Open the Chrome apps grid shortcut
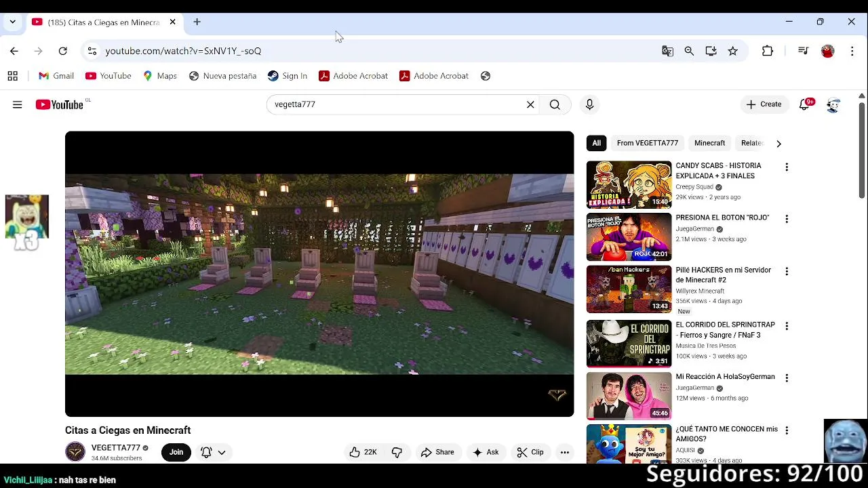The image size is (868, 488). pyautogui.click(x=12, y=76)
